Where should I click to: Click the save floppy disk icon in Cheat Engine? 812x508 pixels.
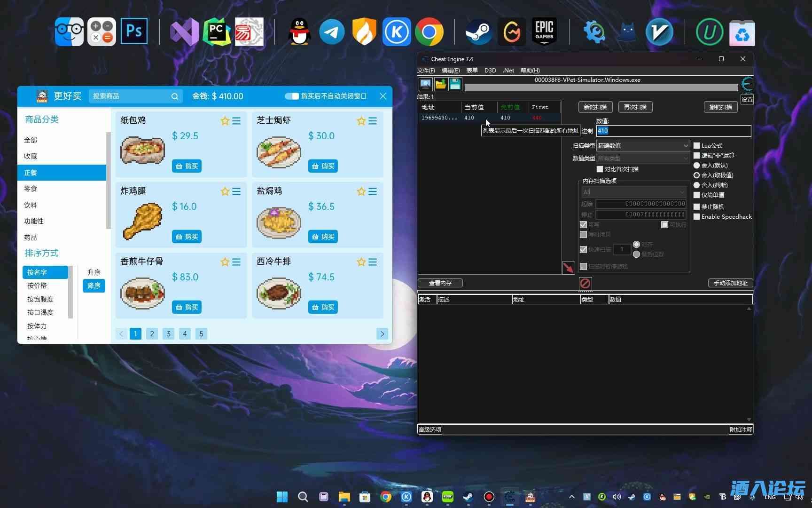tap(455, 84)
